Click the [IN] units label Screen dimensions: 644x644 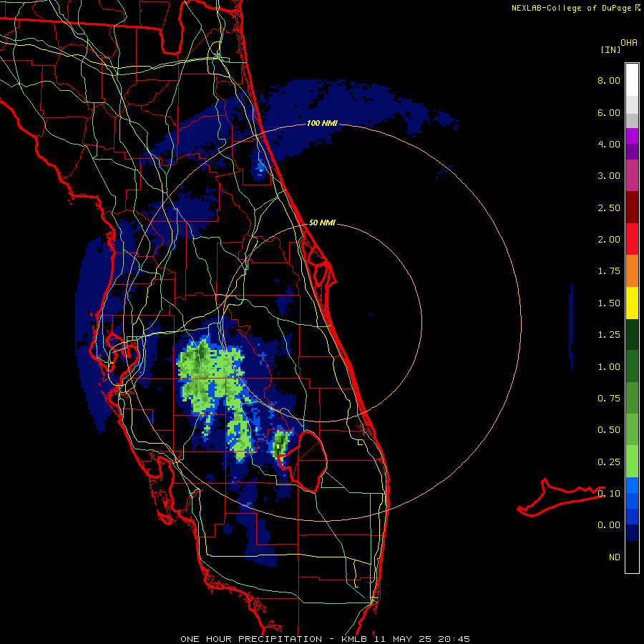click(610, 49)
